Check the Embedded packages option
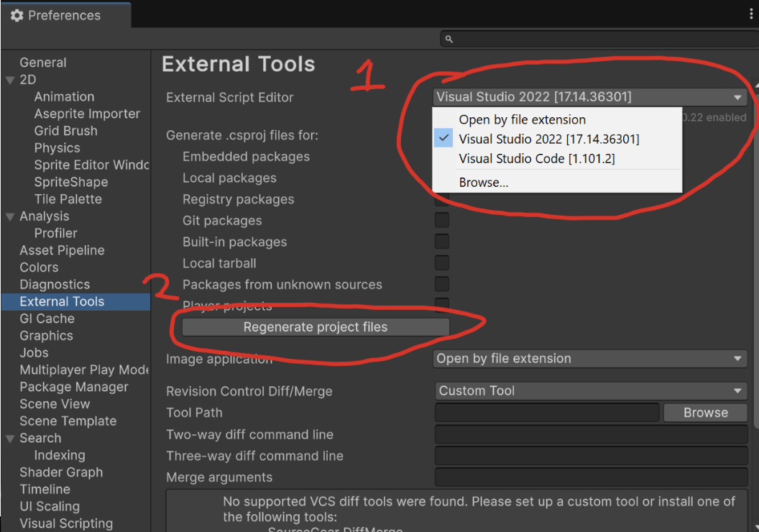 pos(441,156)
